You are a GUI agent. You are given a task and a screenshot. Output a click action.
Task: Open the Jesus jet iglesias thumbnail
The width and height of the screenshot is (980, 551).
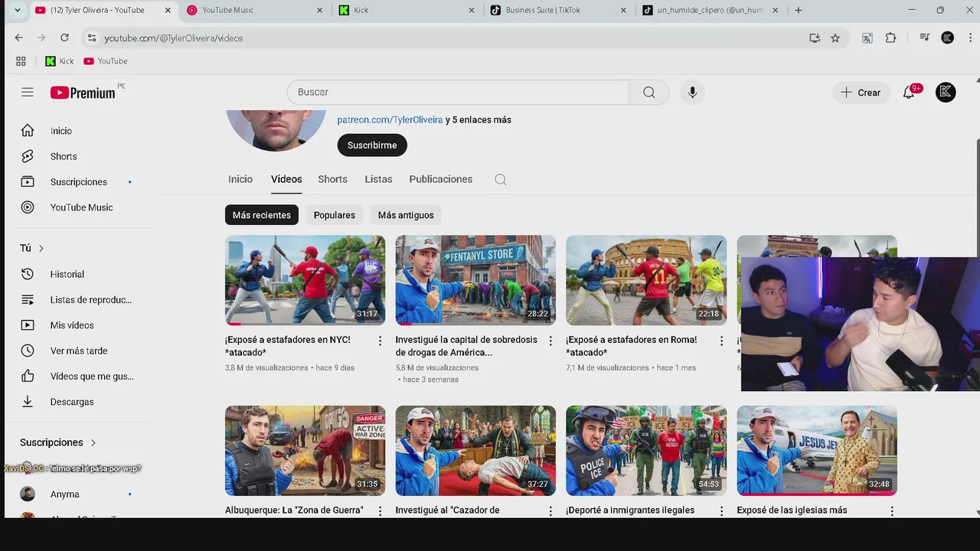(817, 451)
